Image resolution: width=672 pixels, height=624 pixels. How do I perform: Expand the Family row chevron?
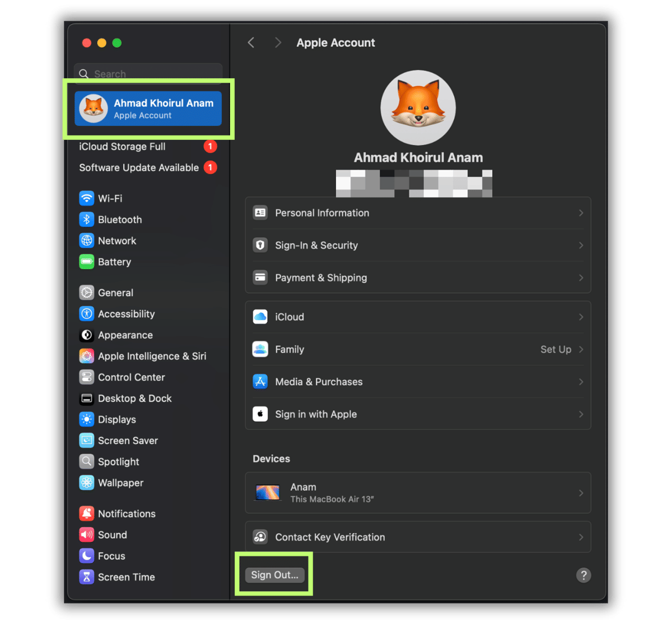[x=581, y=349]
